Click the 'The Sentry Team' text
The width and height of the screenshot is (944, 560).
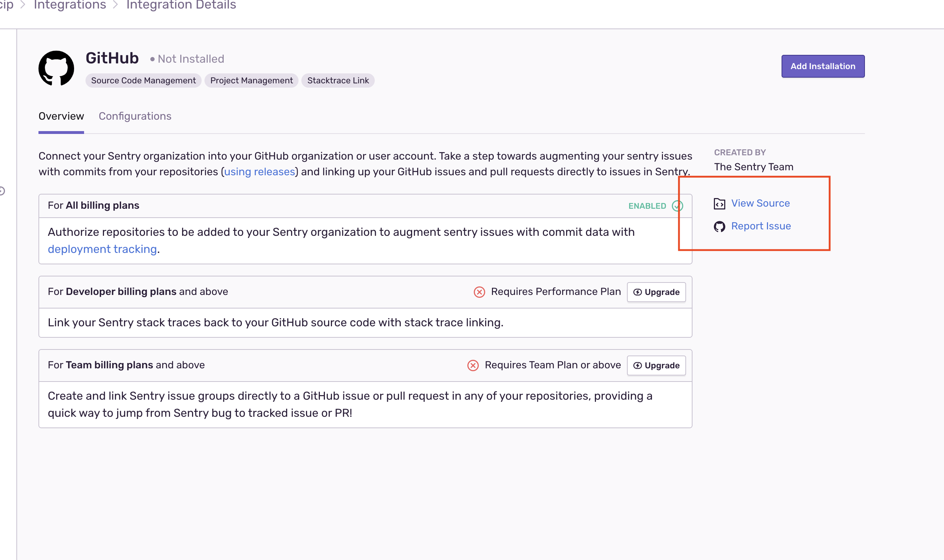point(754,167)
